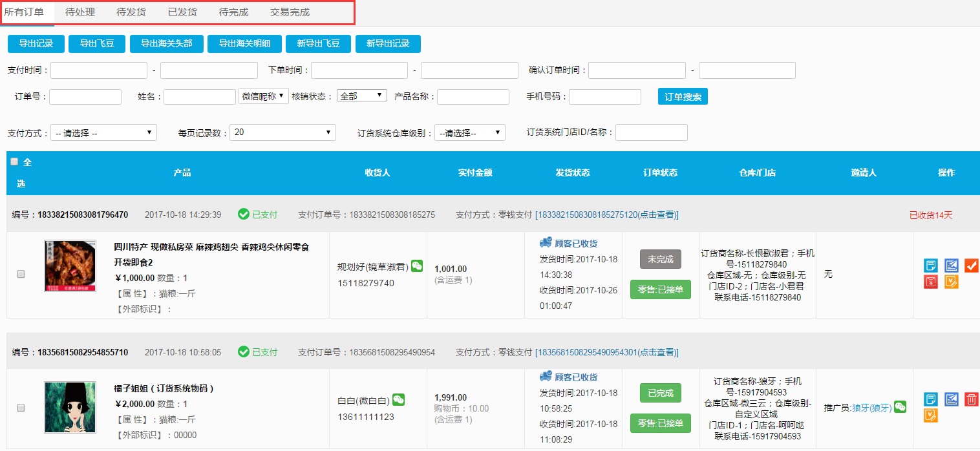Click the 订单搜索 button
The width and height of the screenshot is (980, 451).
[x=683, y=96]
